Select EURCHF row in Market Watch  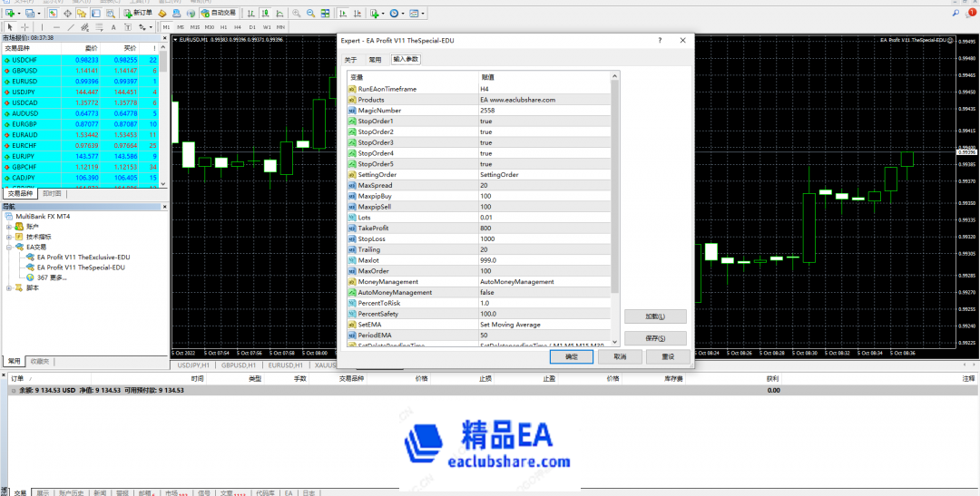click(x=80, y=145)
